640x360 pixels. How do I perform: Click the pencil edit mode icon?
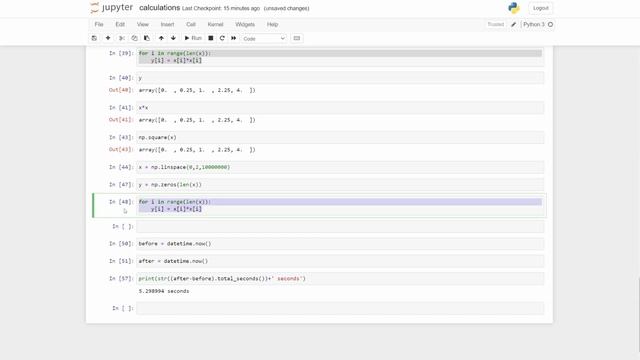(513, 24)
